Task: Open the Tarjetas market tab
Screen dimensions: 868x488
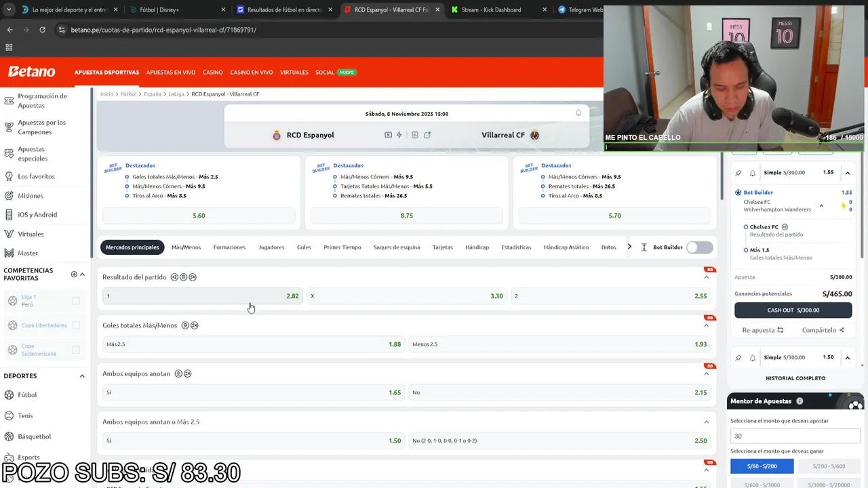Action: [443, 247]
